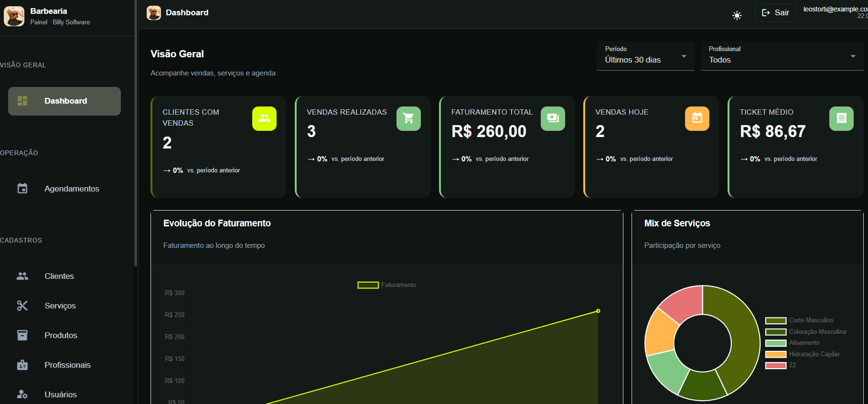Click the Produtos box icon
This screenshot has height=404, width=868.
tap(22, 335)
